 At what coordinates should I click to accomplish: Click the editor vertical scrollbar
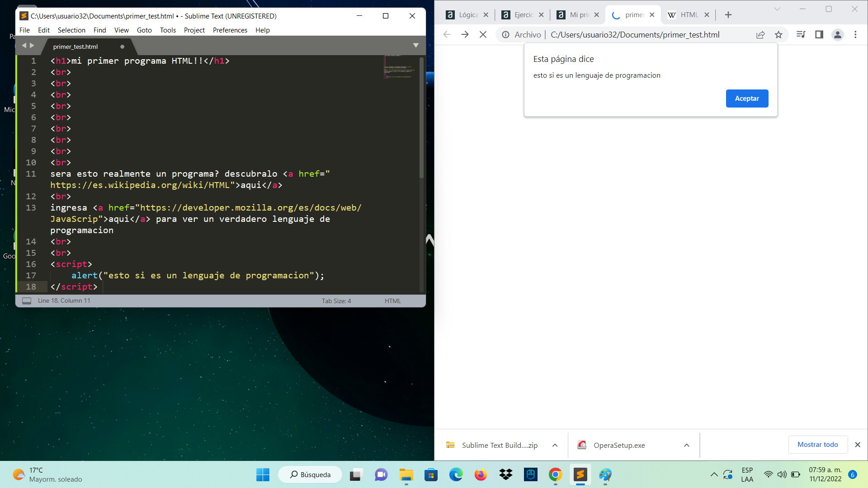point(421,117)
